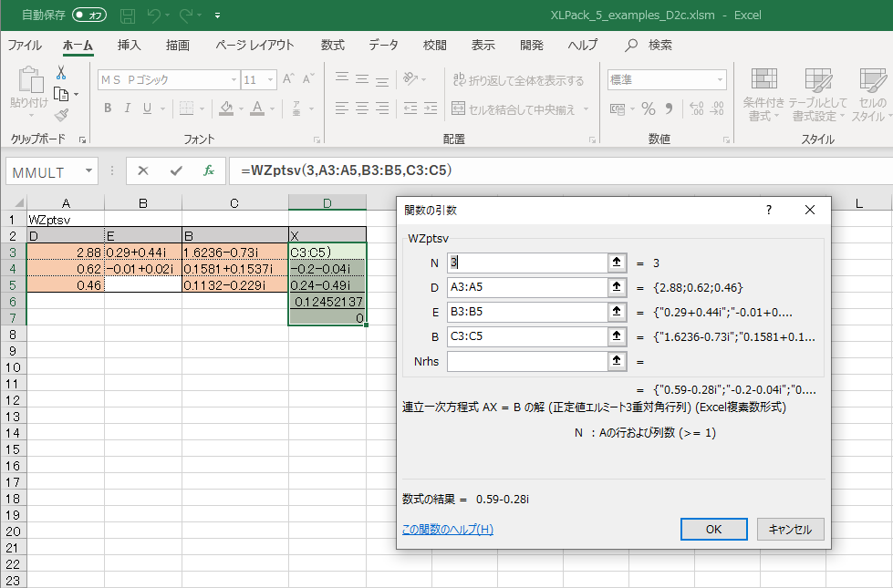The image size is (893, 588).
Task: Click the empty Nrhs input field
Action: coord(527,361)
